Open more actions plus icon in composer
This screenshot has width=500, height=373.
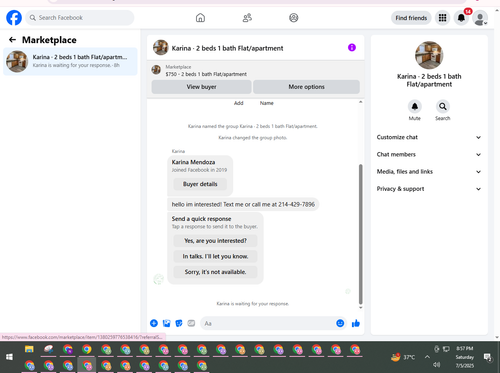tap(154, 323)
